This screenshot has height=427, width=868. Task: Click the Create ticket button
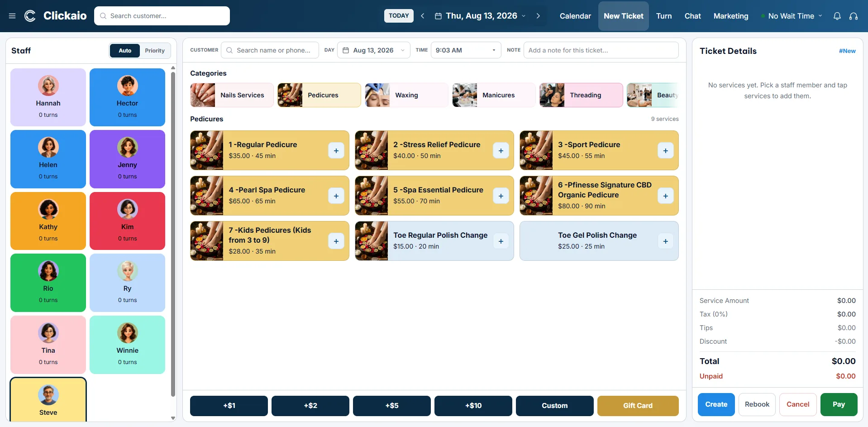click(716, 404)
